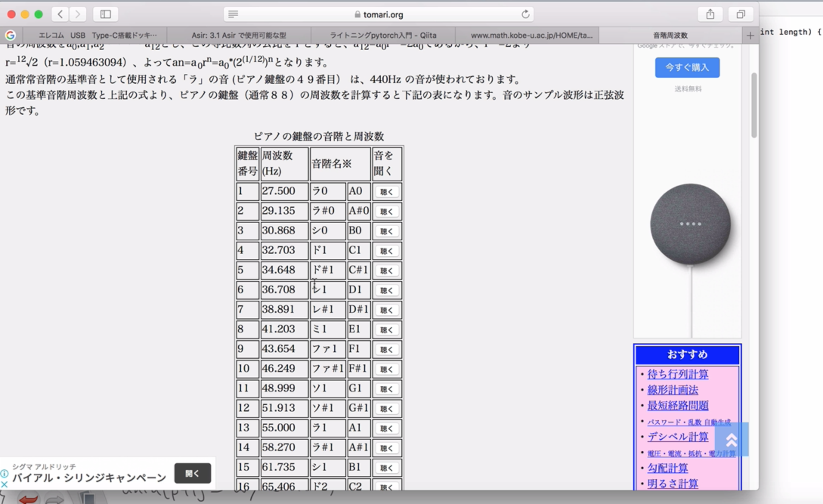Play sound for key 4 C1
Image resolution: width=823 pixels, height=504 pixels.
click(x=387, y=250)
